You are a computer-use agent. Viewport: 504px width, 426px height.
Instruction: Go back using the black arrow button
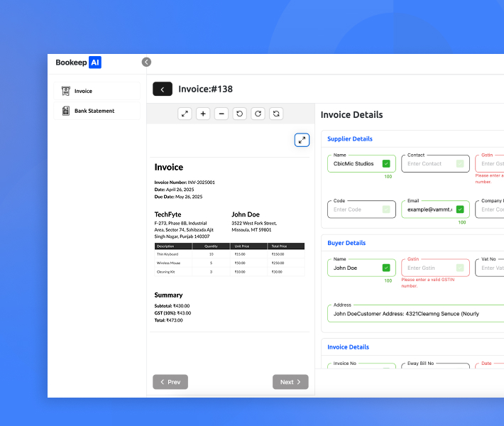click(x=163, y=89)
